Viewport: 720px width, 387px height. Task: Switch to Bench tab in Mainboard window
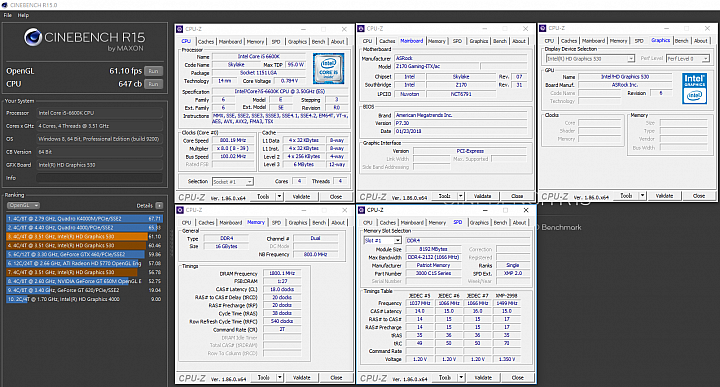tap(500, 41)
